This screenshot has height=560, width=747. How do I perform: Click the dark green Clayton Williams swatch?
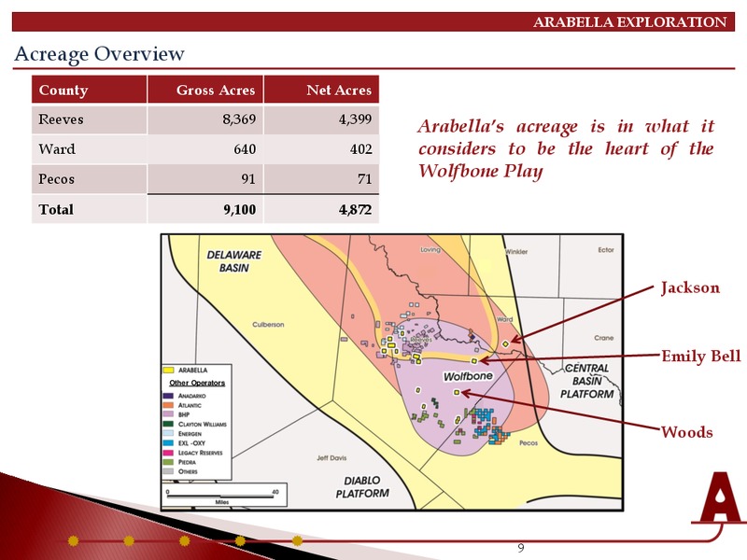(168, 424)
